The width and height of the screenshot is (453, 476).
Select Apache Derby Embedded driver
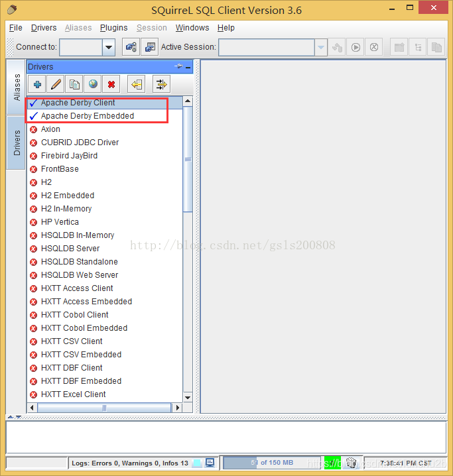(x=105, y=115)
